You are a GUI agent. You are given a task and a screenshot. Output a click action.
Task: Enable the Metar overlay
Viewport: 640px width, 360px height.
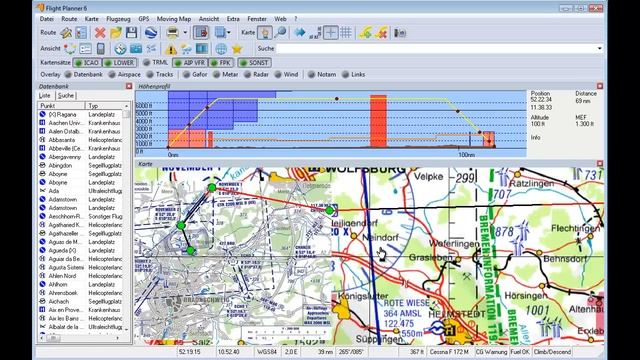coord(225,75)
